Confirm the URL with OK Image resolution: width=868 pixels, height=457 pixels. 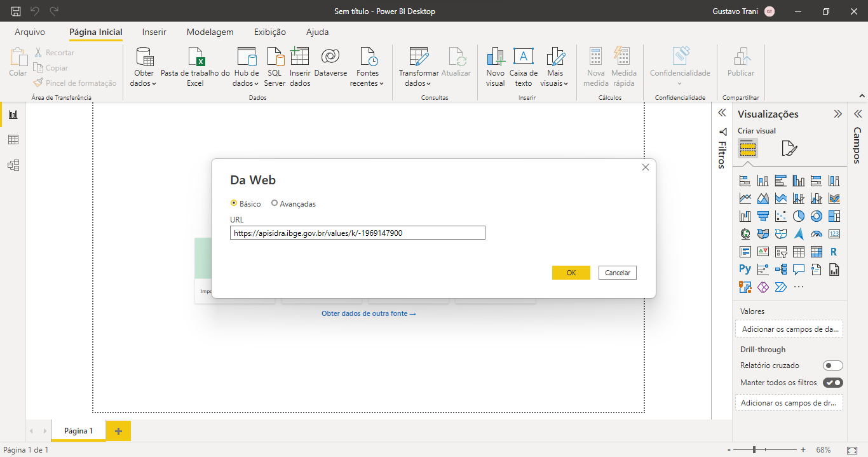571,273
